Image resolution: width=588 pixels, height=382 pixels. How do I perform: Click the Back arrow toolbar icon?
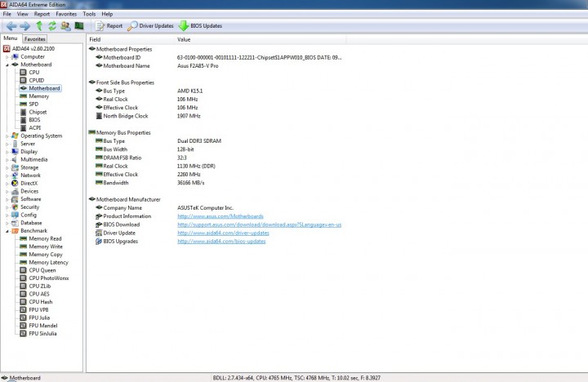(x=11, y=26)
